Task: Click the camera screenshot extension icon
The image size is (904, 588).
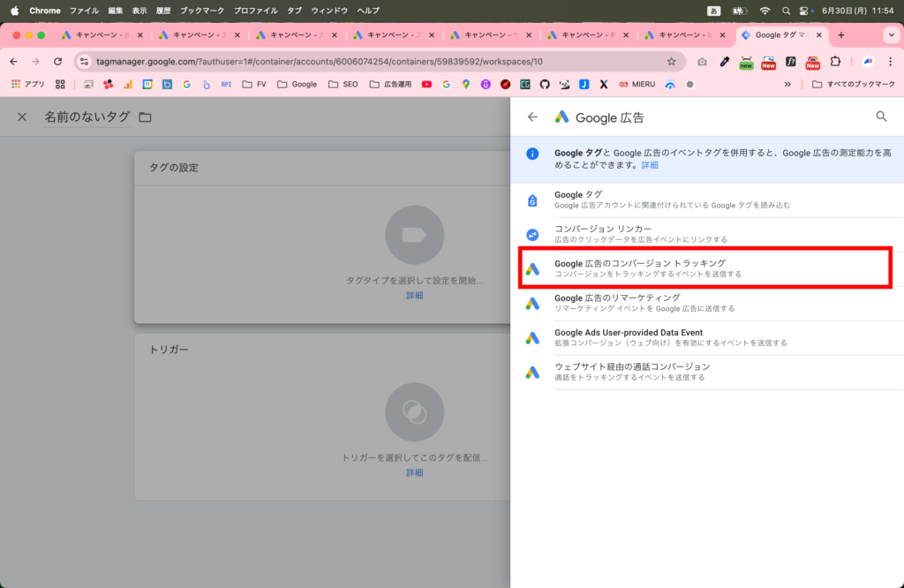Action: (702, 62)
